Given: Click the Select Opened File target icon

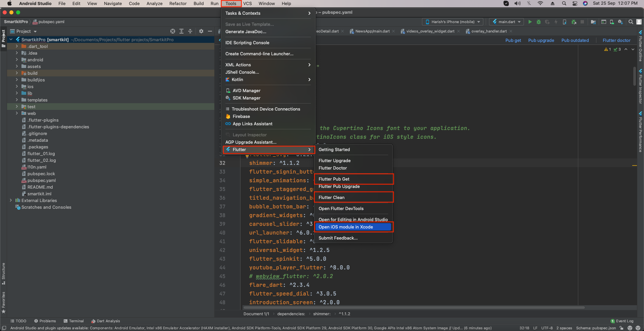Looking at the screenshot, I should (x=173, y=31).
